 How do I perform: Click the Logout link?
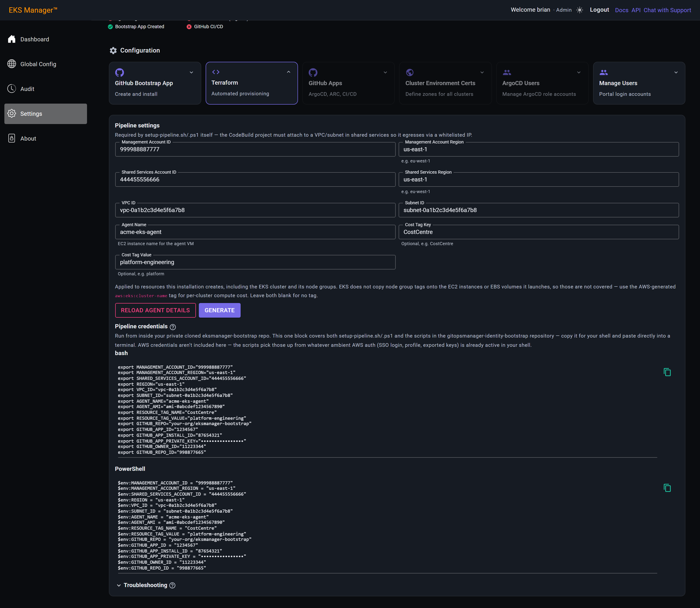[x=599, y=10]
